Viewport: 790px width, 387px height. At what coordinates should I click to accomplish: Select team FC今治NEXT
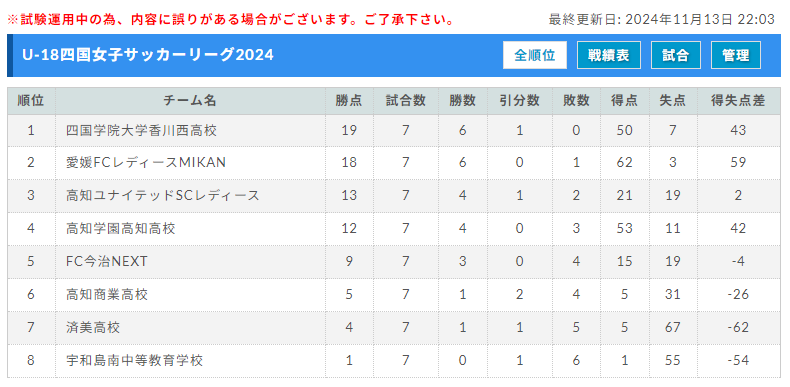coord(106,261)
